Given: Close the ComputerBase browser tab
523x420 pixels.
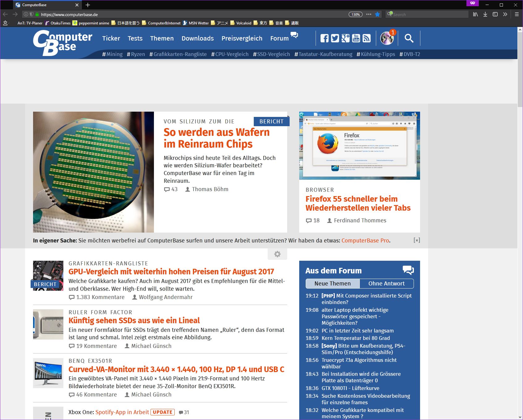Looking at the screenshot, I should (77, 5).
